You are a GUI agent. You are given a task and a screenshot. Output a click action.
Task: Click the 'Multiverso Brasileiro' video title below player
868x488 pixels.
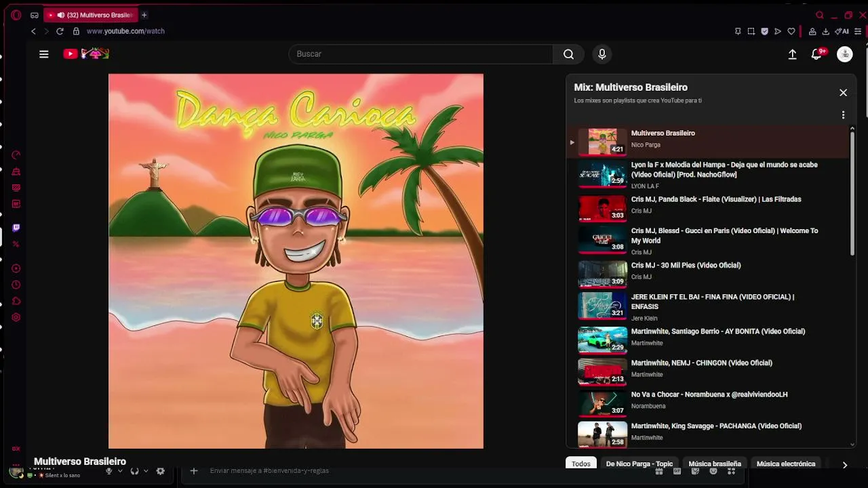(80, 462)
